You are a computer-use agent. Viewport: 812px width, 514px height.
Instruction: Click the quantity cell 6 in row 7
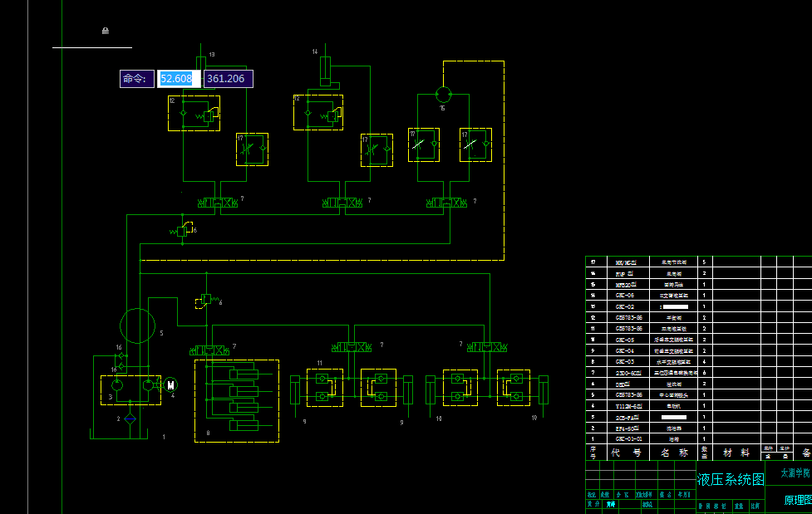click(704, 373)
